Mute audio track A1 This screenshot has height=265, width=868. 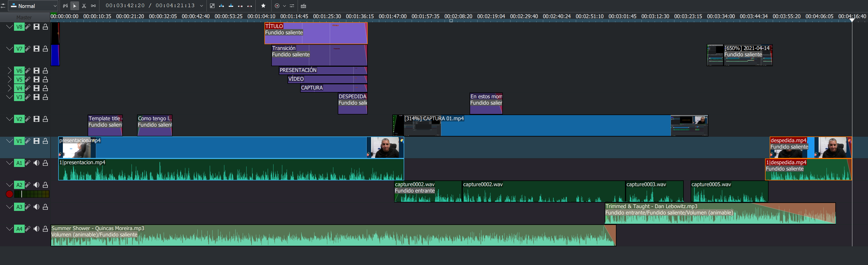[37, 163]
